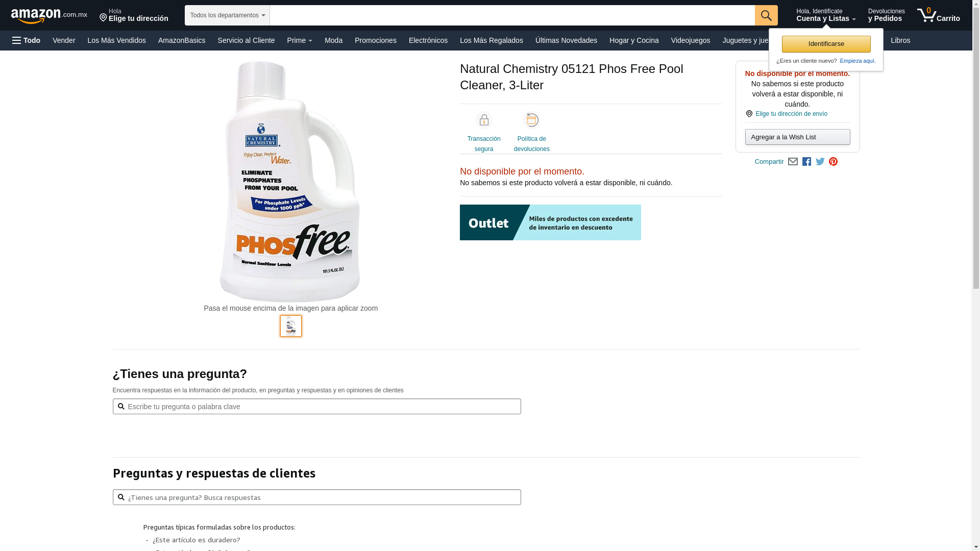Viewport: 980px width, 551px height.
Task: Follow the Empieza aquí link
Action: (x=857, y=61)
